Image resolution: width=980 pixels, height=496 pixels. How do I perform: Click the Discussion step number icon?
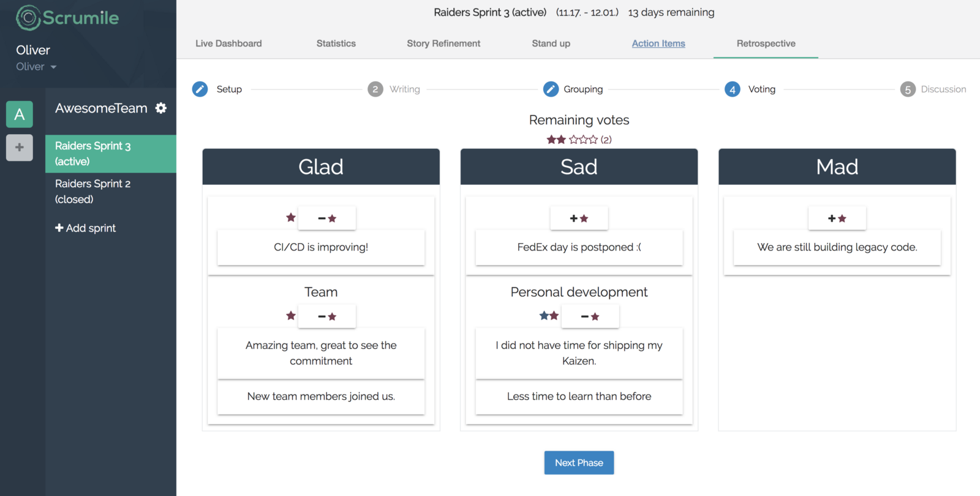(908, 89)
